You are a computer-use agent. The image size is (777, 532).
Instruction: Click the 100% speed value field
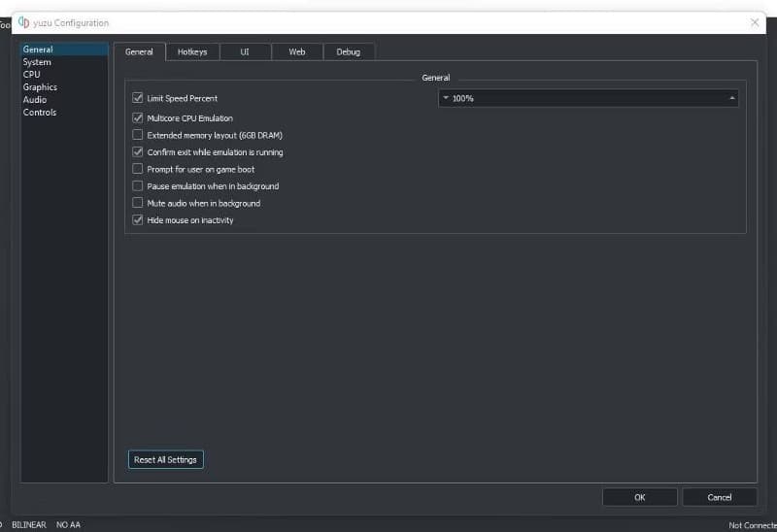click(x=589, y=98)
